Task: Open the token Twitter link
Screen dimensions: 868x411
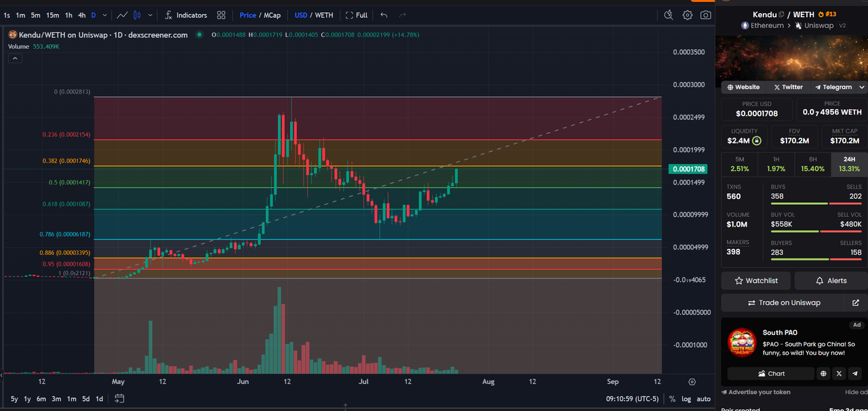Action: click(x=788, y=87)
